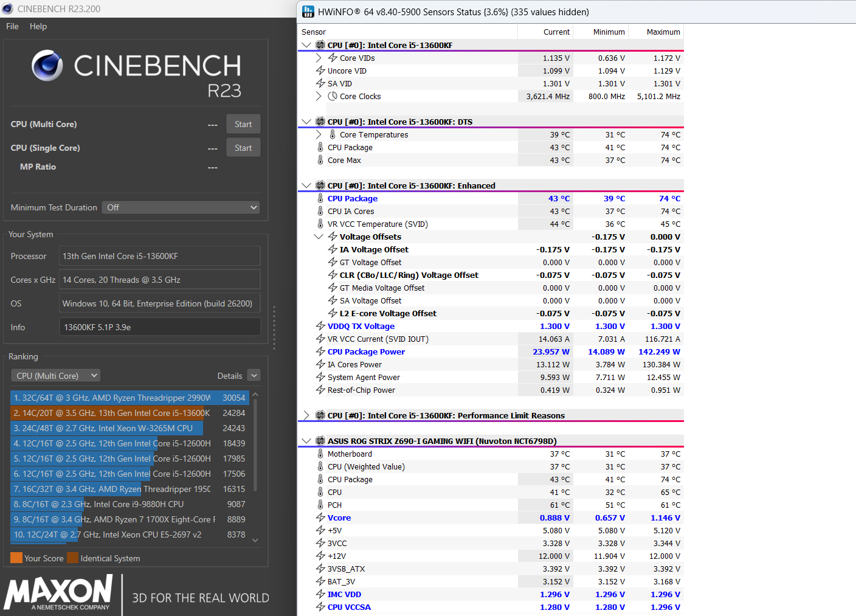Collapse the i5-13600KF DTS sensor group
The height and width of the screenshot is (616, 856).
point(306,122)
